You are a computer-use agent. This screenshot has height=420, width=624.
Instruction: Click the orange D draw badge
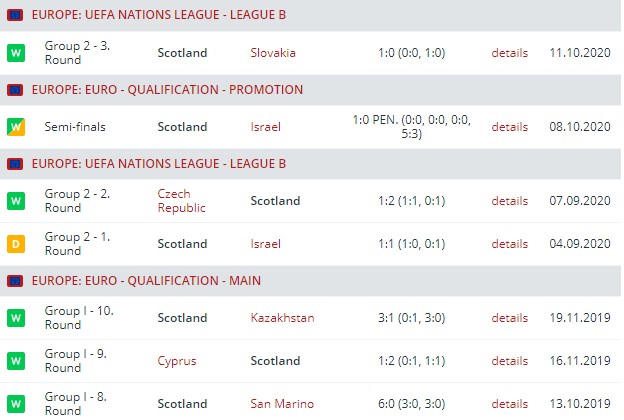click(16, 244)
